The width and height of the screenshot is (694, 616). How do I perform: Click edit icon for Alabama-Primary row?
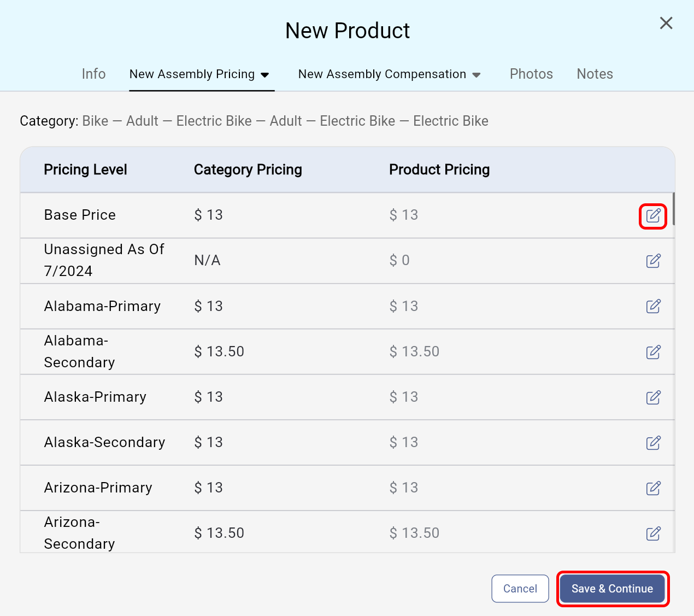(653, 307)
